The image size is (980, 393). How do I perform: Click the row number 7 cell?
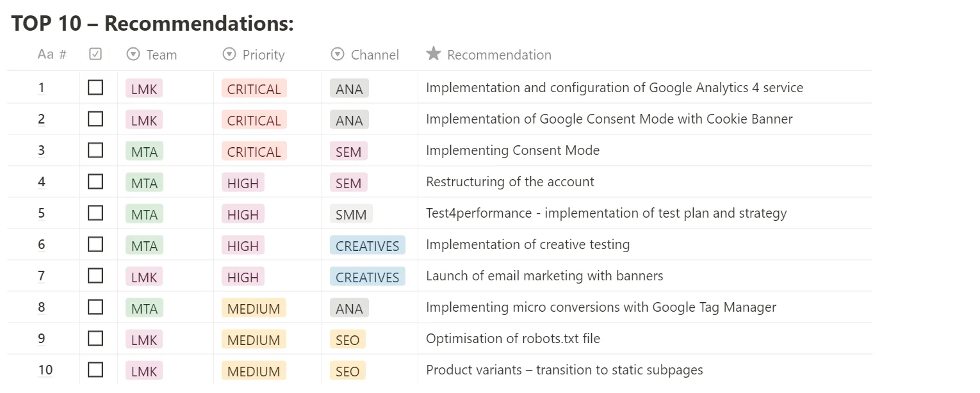coord(42,276)
